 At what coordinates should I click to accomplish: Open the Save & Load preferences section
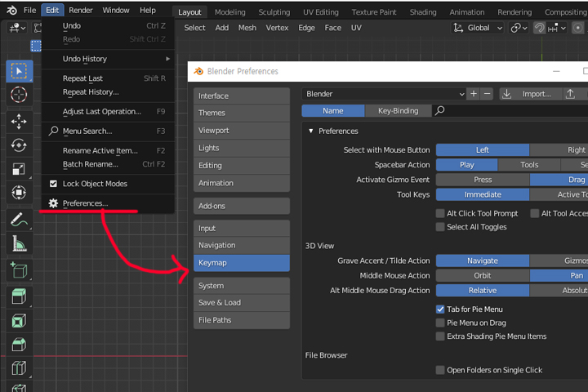[242, 303]
